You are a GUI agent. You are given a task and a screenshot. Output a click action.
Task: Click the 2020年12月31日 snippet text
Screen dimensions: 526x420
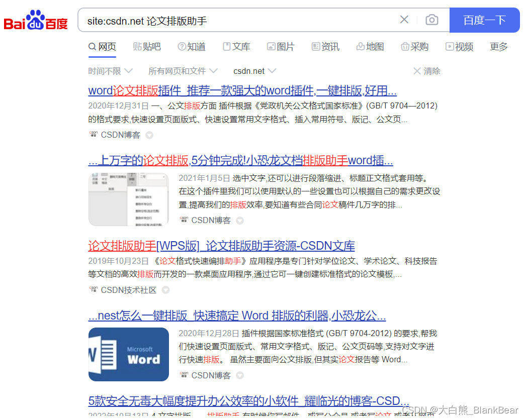[263, 113]
